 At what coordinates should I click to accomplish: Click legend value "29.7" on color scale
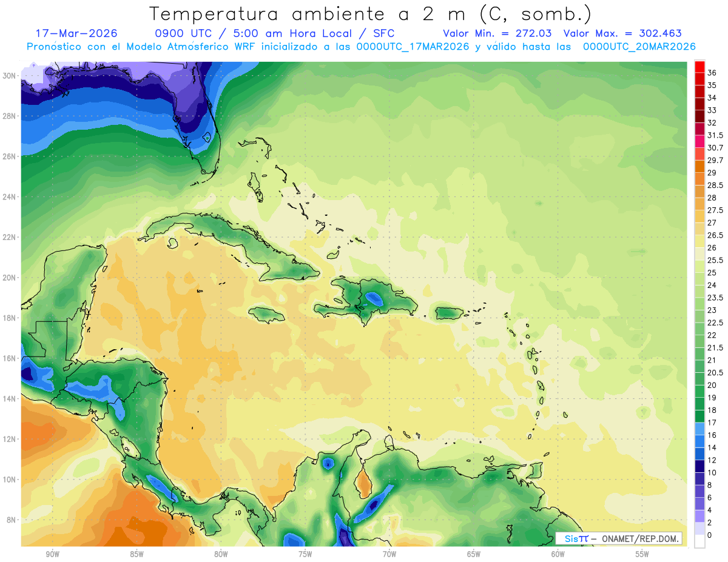[x=715, y=161]
